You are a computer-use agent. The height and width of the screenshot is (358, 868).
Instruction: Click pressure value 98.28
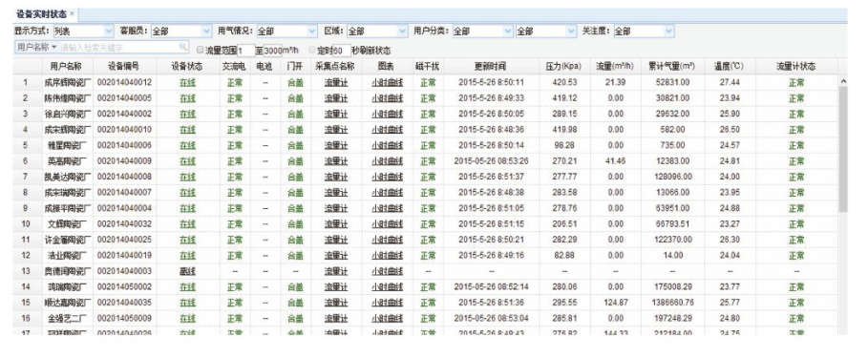(x=564, y=145)
